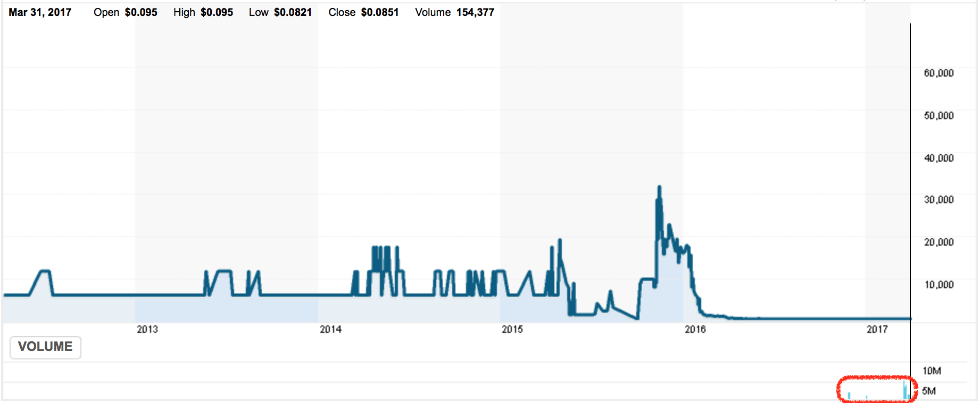Select the Mar 31, 2017 date label

[x=40, y=12]
